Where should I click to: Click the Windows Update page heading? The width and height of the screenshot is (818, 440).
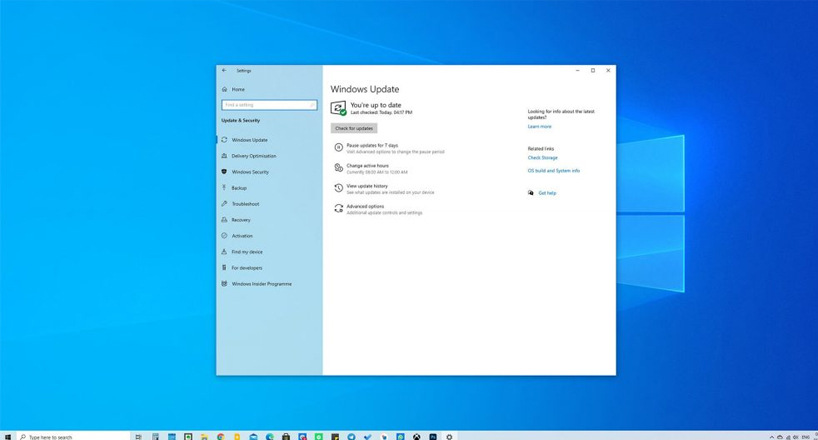point(365,89)
